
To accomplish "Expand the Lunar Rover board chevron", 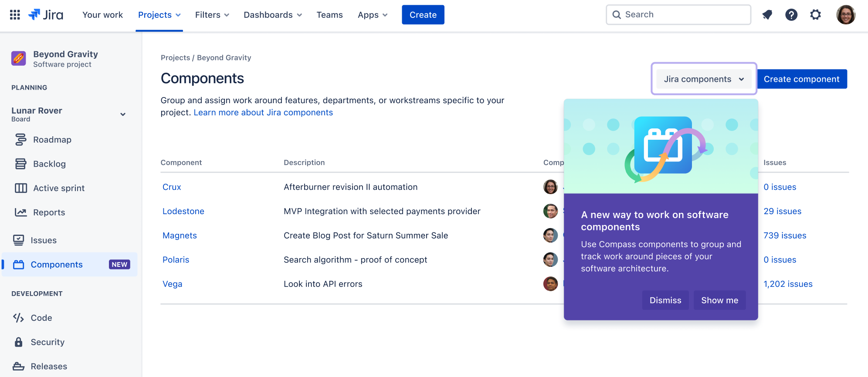I will [x=123, y=114].
